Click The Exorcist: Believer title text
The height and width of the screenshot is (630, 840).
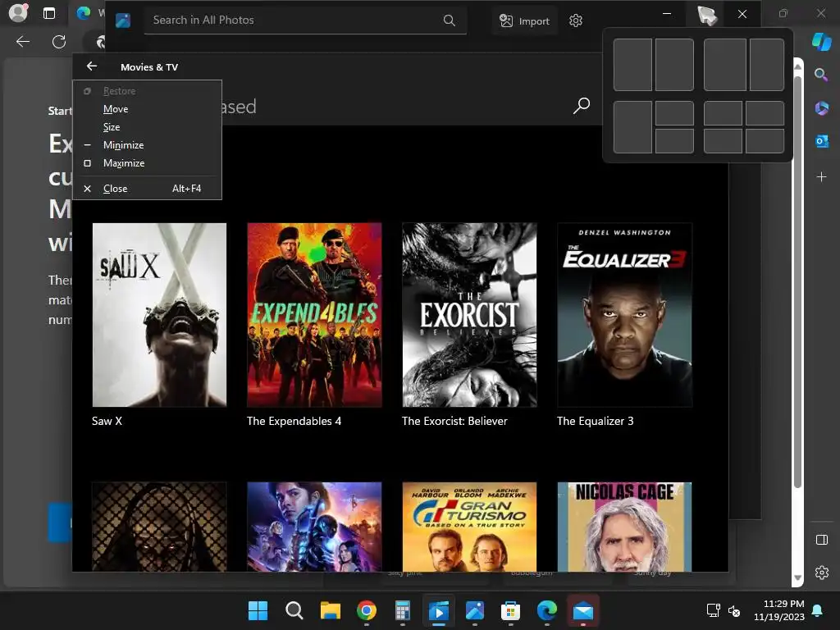454,421
